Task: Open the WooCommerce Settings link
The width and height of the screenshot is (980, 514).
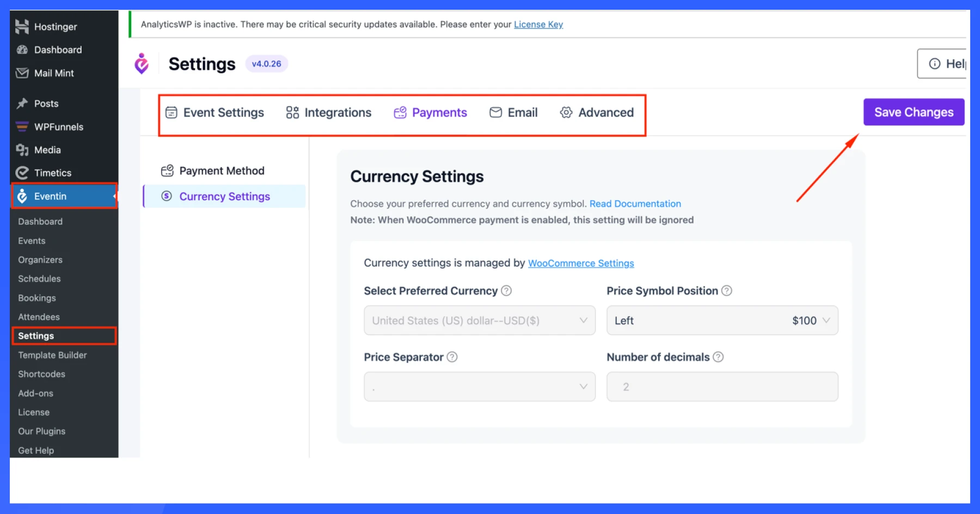Action: tap(581, 263)
